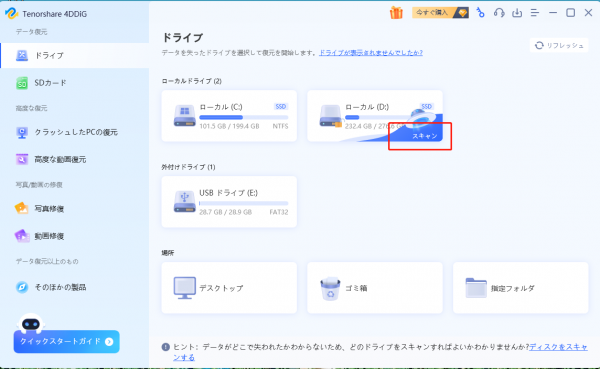The width and height of the screenshot is (600, 369).
Task: Click the robot mascot icon
Action: [31, 323]
